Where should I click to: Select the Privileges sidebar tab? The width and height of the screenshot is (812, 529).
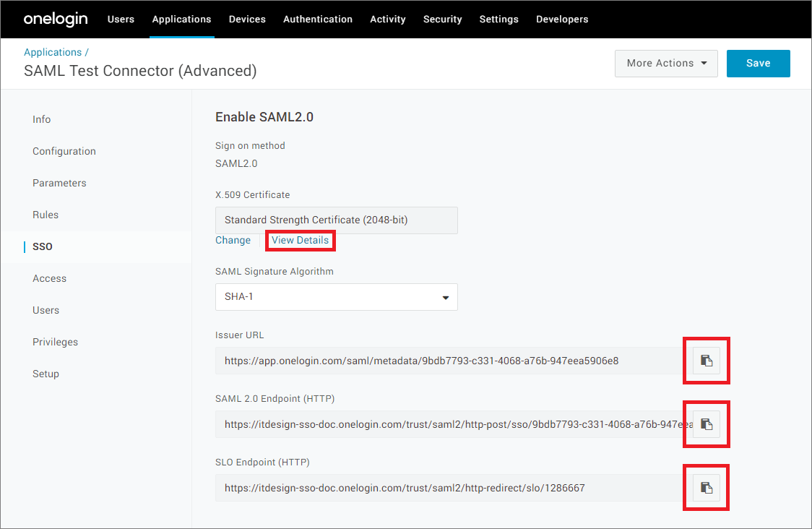coord(55,343)
